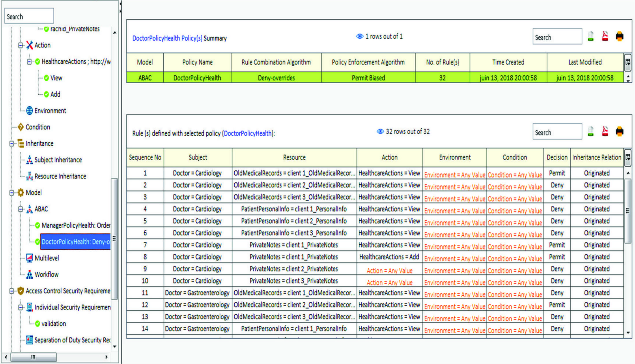The height and width of the screenshot is (364, 635).
Task: Sort rules by Resource column header
Action: coord(294,157)
